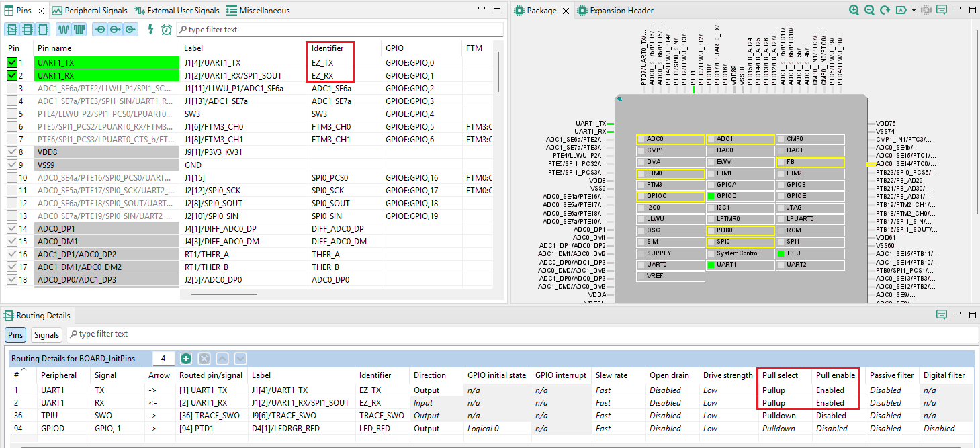The height and width of the screenshot is (448, 980).
Task: Open the Expansion Header tab
Action: click(x=615, y=11)
